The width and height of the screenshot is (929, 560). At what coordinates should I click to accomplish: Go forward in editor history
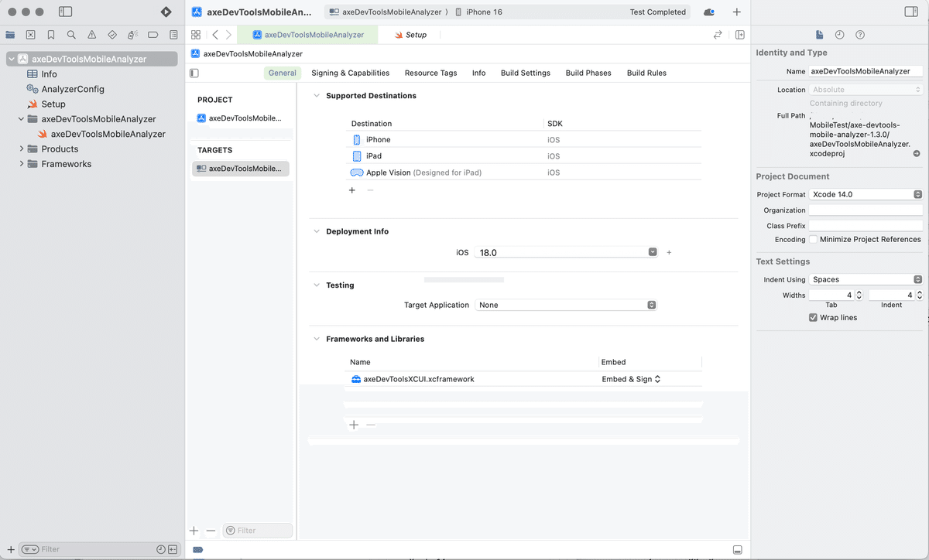tap(228, 35)
